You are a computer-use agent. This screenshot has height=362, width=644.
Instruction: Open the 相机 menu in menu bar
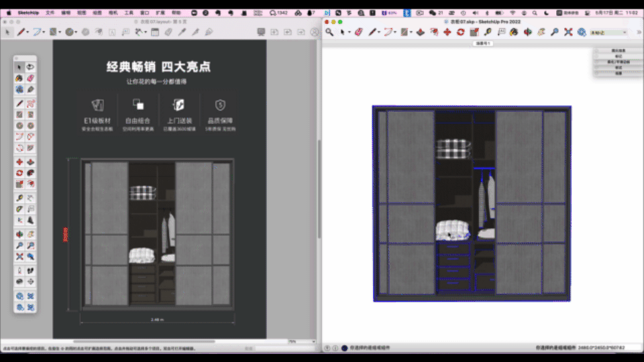(x=112, y=13)
